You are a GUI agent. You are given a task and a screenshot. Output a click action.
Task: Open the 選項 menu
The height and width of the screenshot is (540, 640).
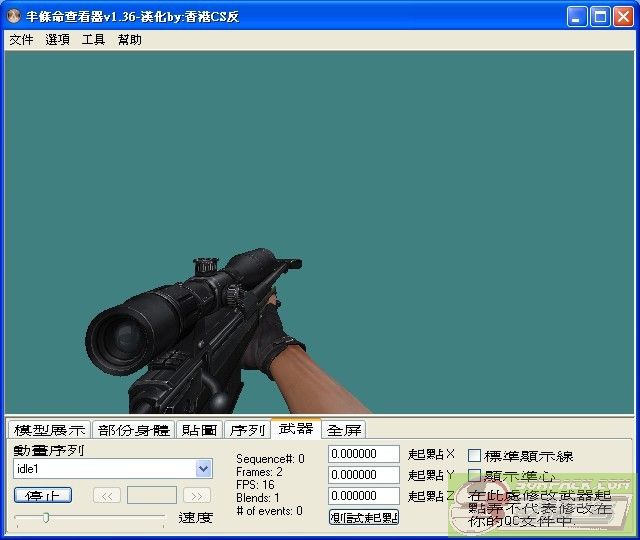[57, 40]
